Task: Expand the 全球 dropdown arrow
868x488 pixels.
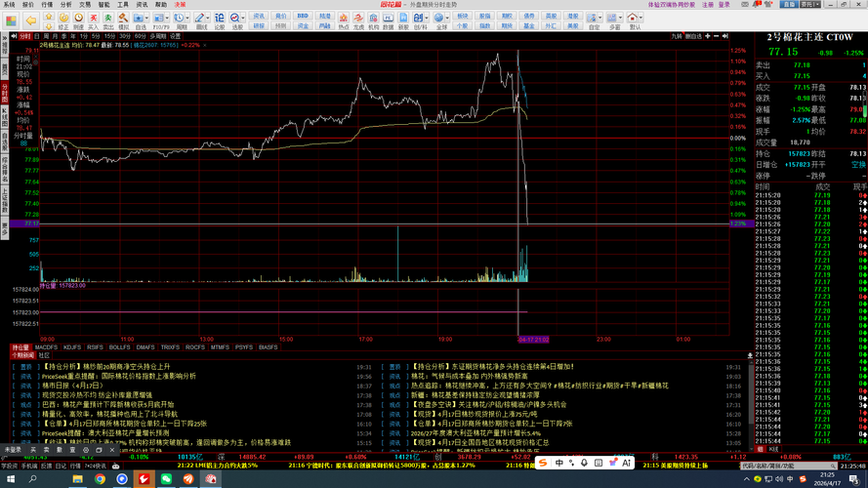Action: point(447,18)
